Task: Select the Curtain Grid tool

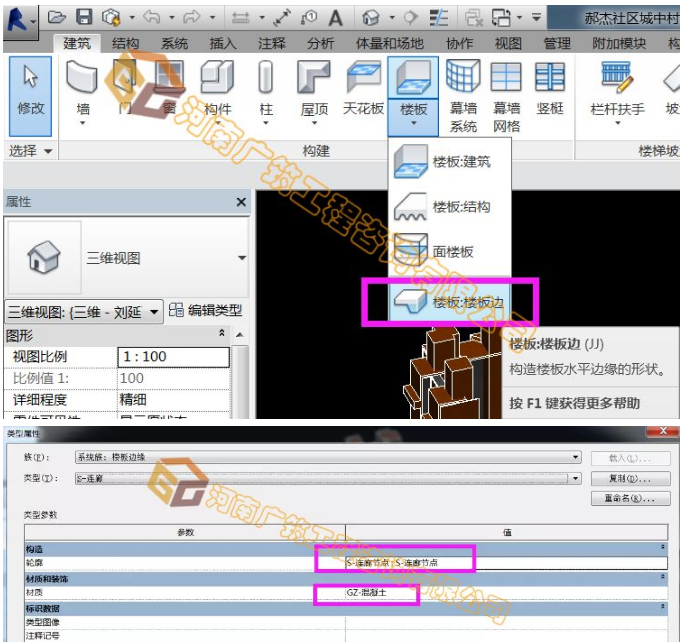Action: [506, 96]
